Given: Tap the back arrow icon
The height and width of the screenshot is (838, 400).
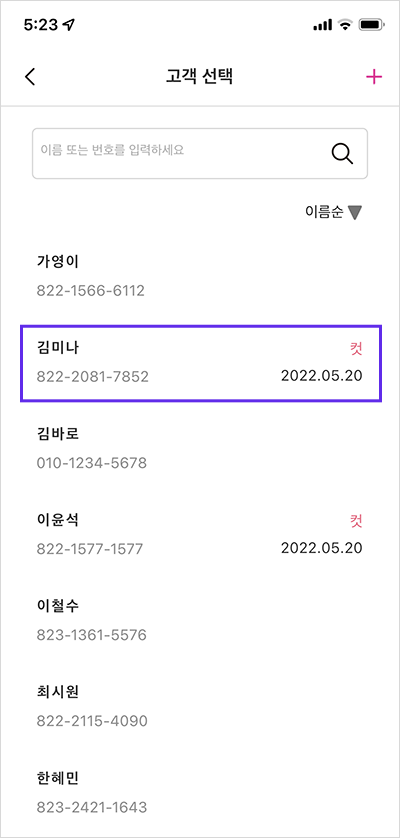Looking at the screenshot, I should [x=30, y=77].
